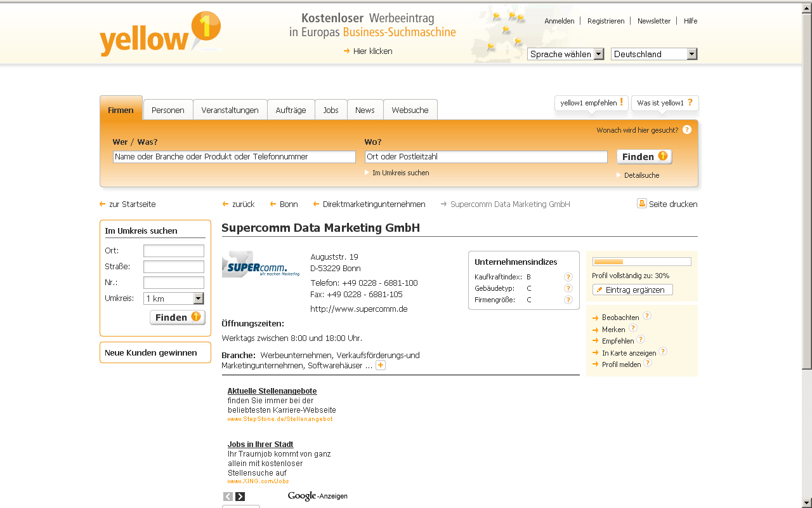
Task: Open the Umkreis 1 km dropdown
Action: tap(174, 298)
